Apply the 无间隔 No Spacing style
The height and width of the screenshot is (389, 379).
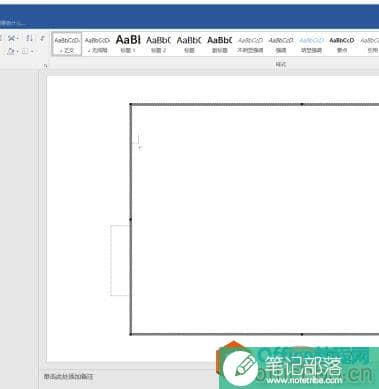pos(97,44)
